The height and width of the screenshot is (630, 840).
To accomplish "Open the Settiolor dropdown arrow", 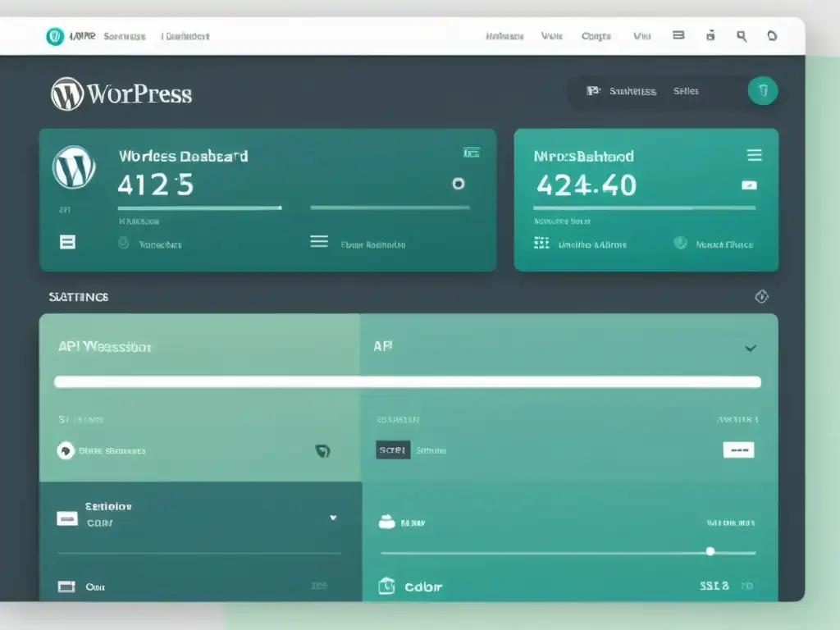I will pyautogui.click(x=333, y=518).
